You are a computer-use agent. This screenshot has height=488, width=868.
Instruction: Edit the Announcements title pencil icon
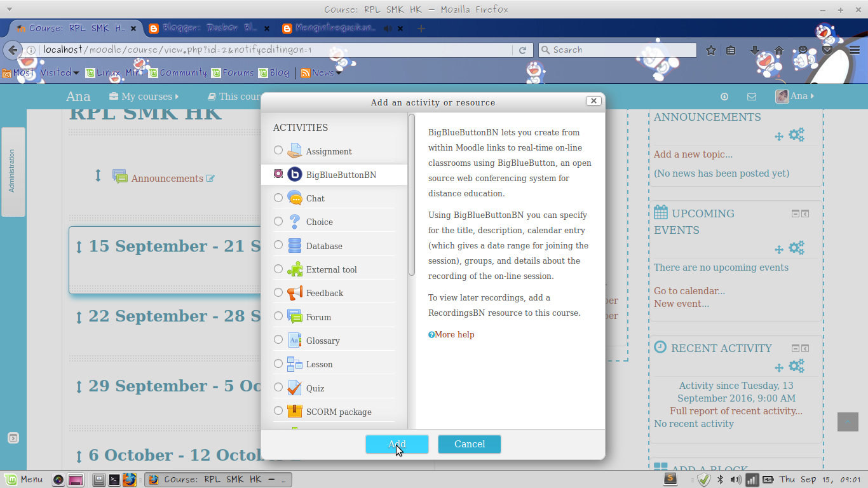click(x=210, y=179)
